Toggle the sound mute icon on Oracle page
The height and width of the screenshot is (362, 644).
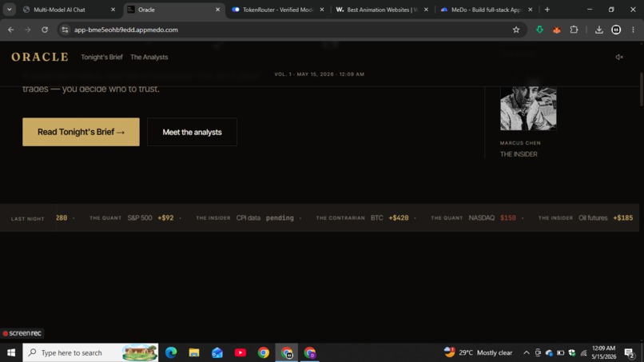[619, 57]
